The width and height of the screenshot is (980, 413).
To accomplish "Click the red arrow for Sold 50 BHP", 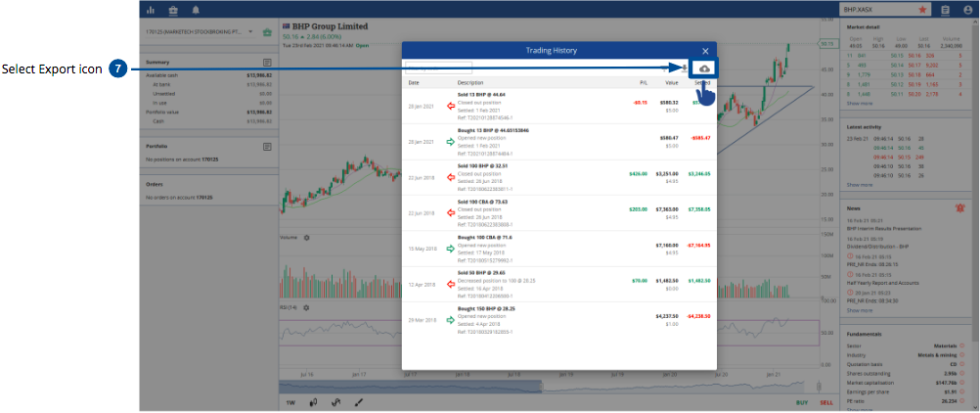I will (x=451, y=285).
